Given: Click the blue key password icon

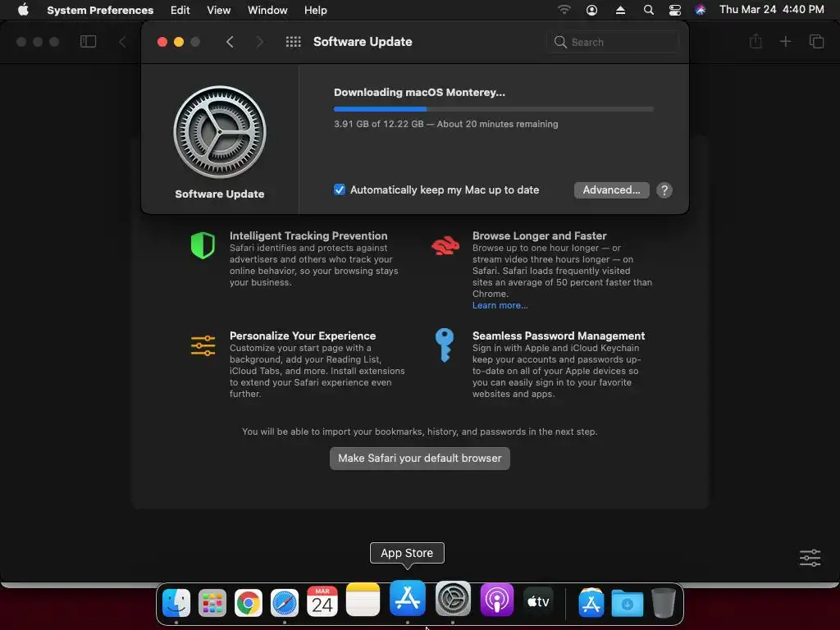Looking at the screenshot, I should [445, 345].
